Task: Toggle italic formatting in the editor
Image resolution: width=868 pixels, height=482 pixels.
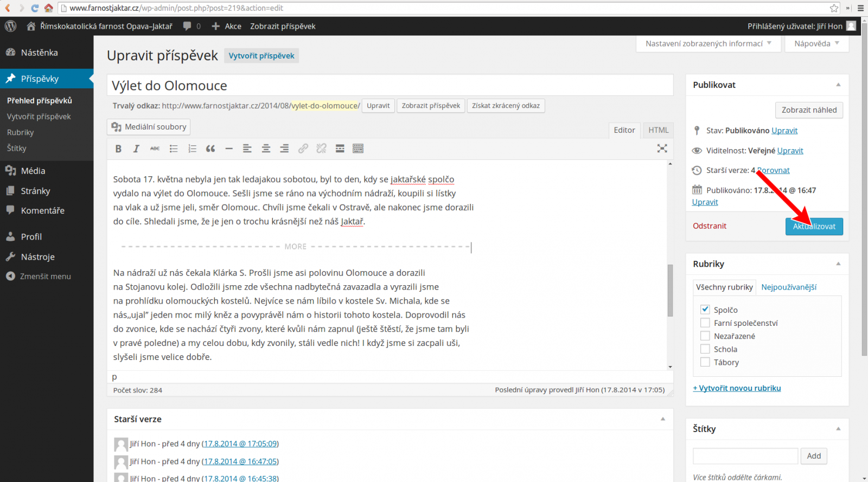Action: coord(136,149)
